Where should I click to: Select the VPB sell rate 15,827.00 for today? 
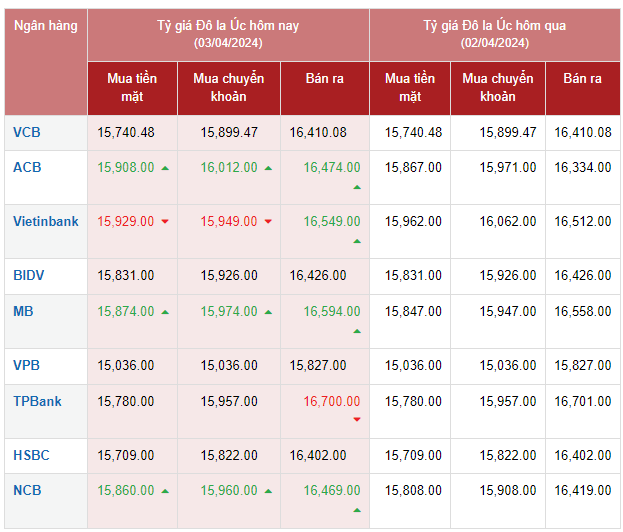coord(318,365)
